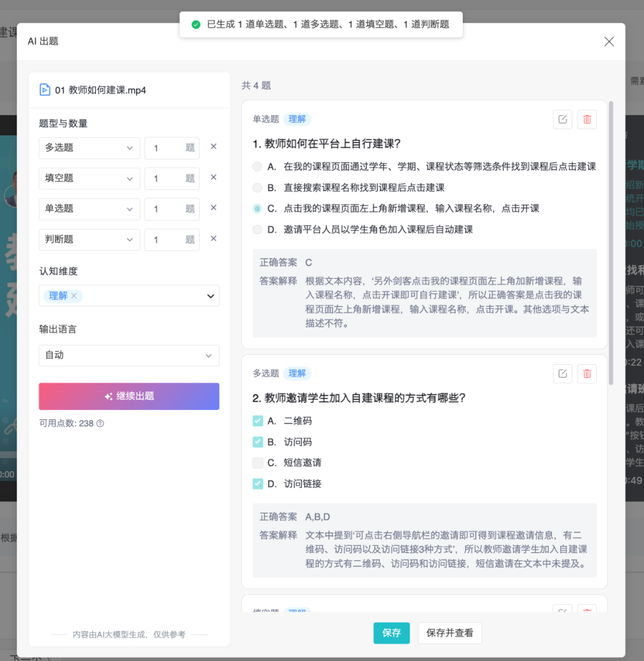Click the 继续出题 button
Image resolution: width=644 pixels, height=661 pixels.
point(129,396)
